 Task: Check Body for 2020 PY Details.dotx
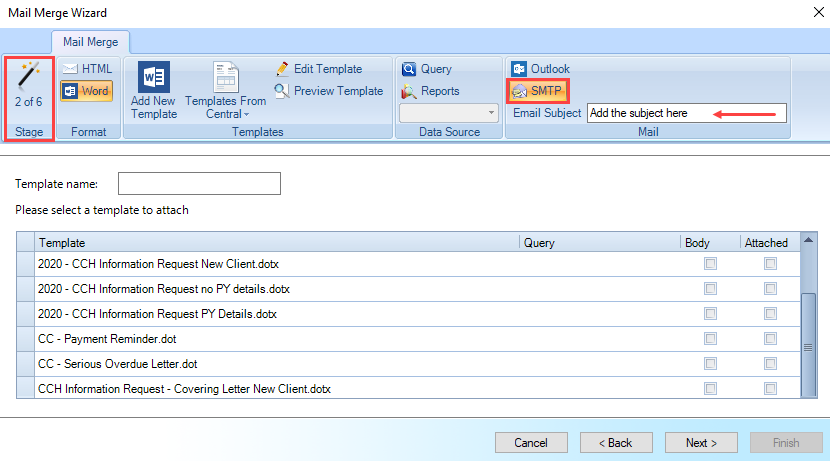pyautogui.click(x=710, y=313)
